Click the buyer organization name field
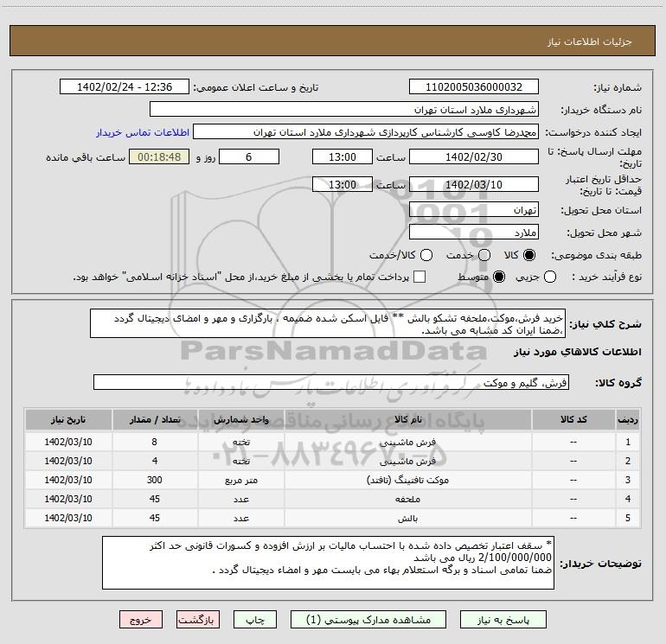 point(344,110)
